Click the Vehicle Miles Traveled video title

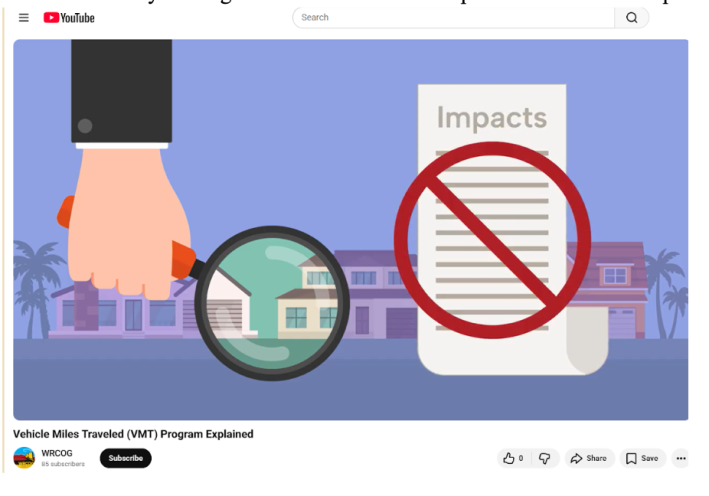(133, 434)
